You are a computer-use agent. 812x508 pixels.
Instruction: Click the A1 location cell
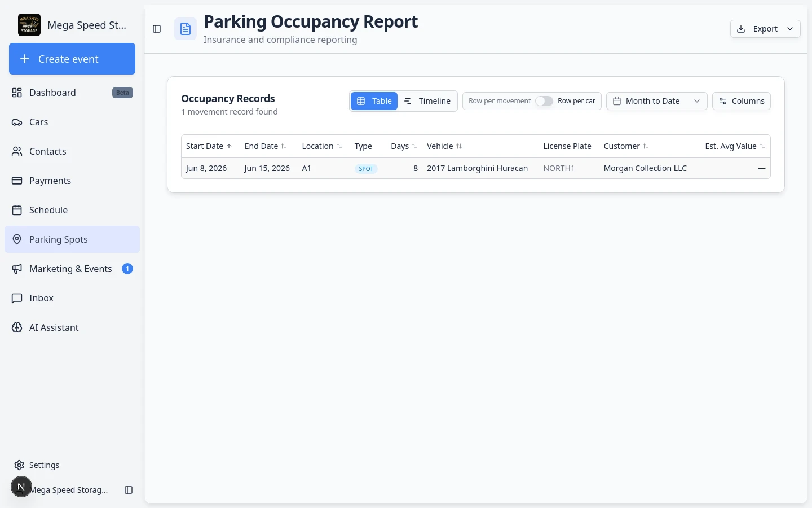307,168
